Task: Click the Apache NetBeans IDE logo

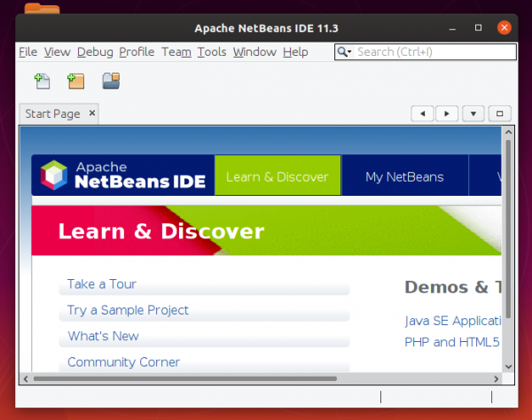Action: 124,175
